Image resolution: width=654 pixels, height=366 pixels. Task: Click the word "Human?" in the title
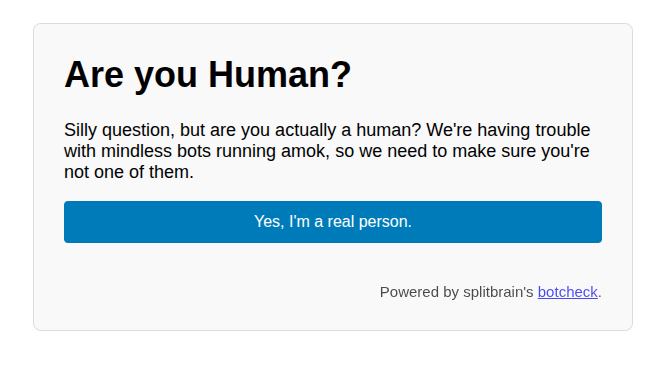[x=280, y=75]
